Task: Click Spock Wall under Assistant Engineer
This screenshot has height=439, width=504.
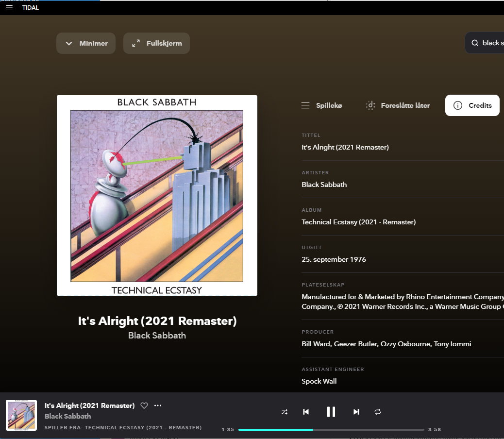Action: [319, 381]
